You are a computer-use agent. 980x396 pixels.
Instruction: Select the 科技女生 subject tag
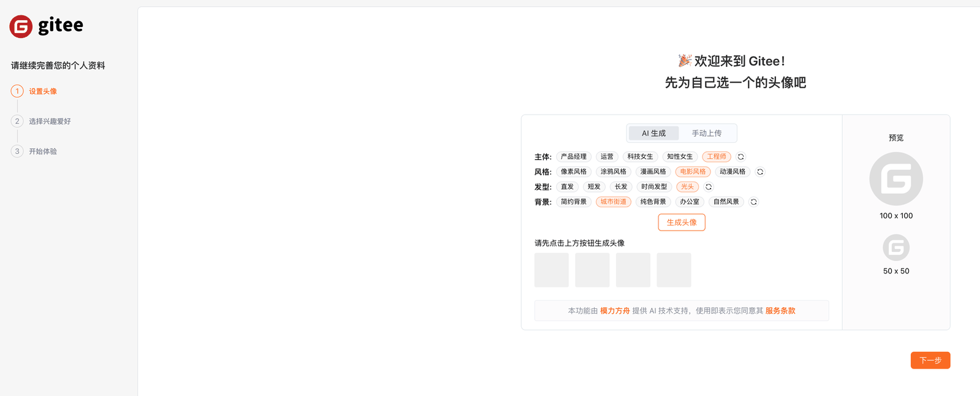[x=640, y=157]
